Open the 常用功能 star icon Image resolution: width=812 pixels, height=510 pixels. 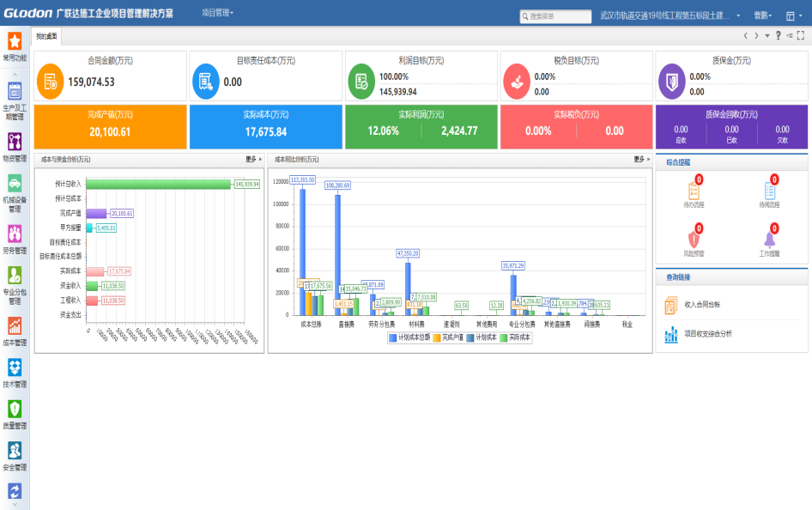coord(15,41)
